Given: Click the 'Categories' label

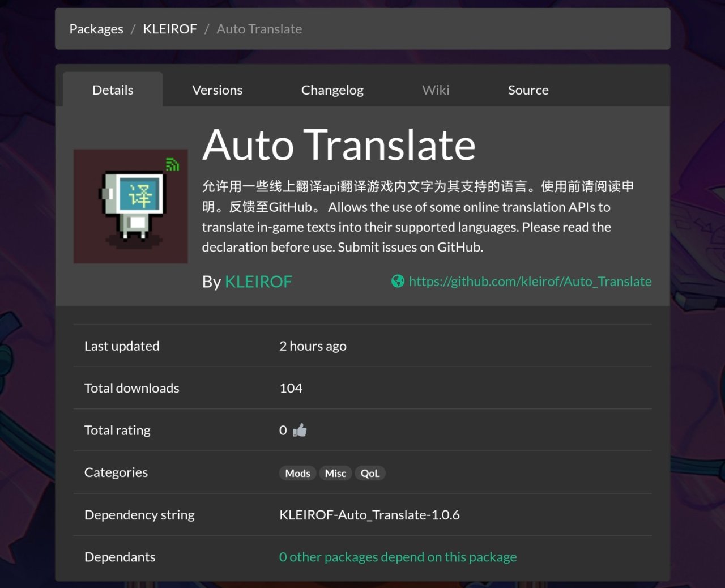Looking at the screenshot, I should click(x=116, y=472).
